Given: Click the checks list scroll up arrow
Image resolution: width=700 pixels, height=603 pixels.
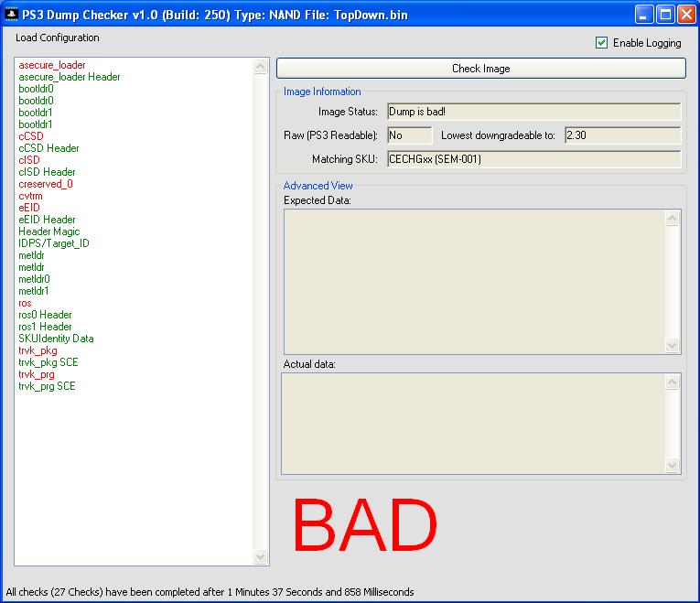Looking at the screenshot, I should pyautogui.click(x=260, y=67).
